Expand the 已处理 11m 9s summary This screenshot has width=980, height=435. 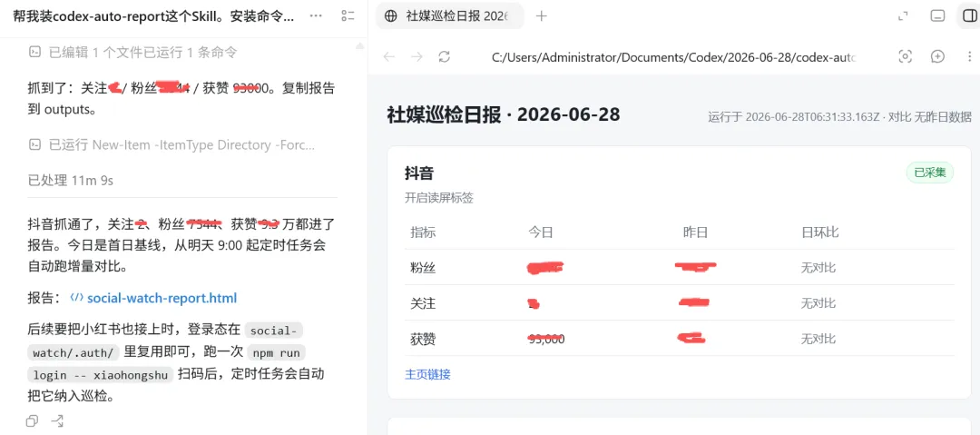point(71,181)
